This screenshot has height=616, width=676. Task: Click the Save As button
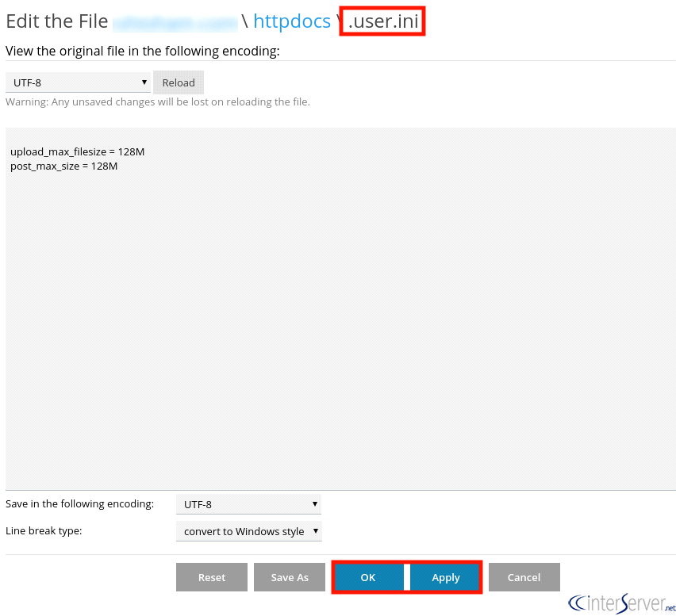(x=290, y=577)
